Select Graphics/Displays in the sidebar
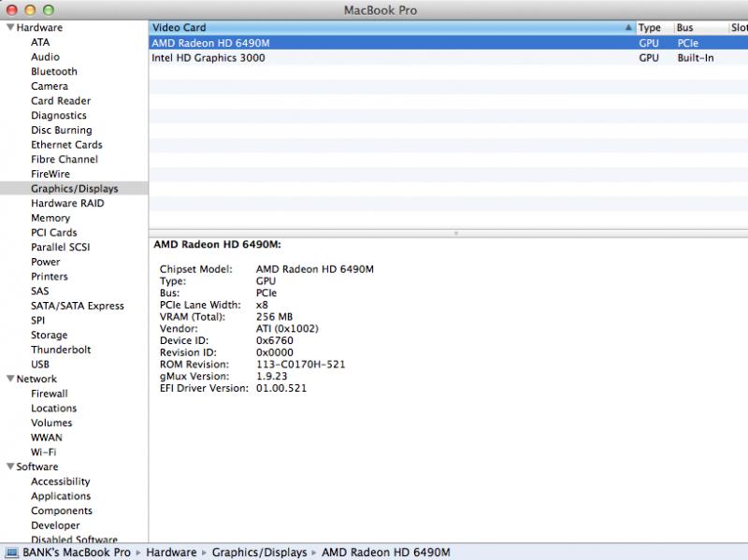This screenshot has height=560, width=748. pyautogui.click(x=75, y=189)
